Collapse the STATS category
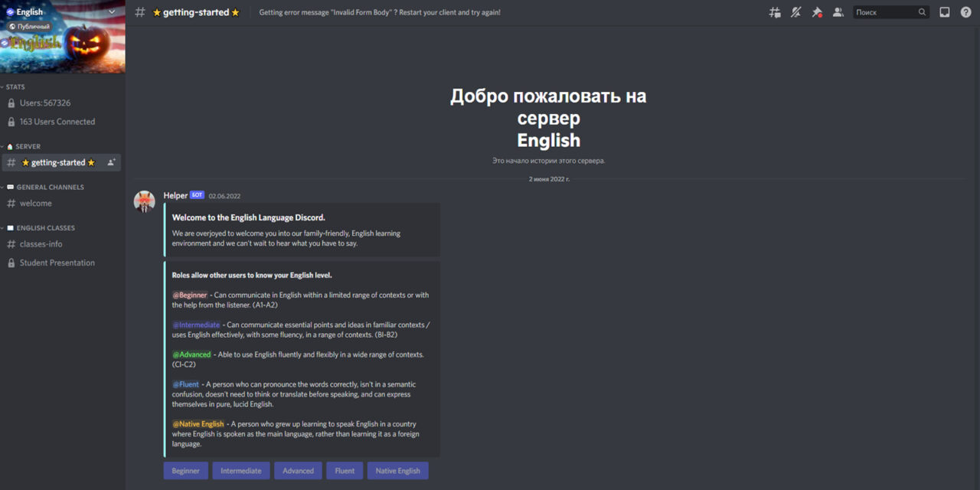Screen dimensions: 980x490 (x=14, y=87)
